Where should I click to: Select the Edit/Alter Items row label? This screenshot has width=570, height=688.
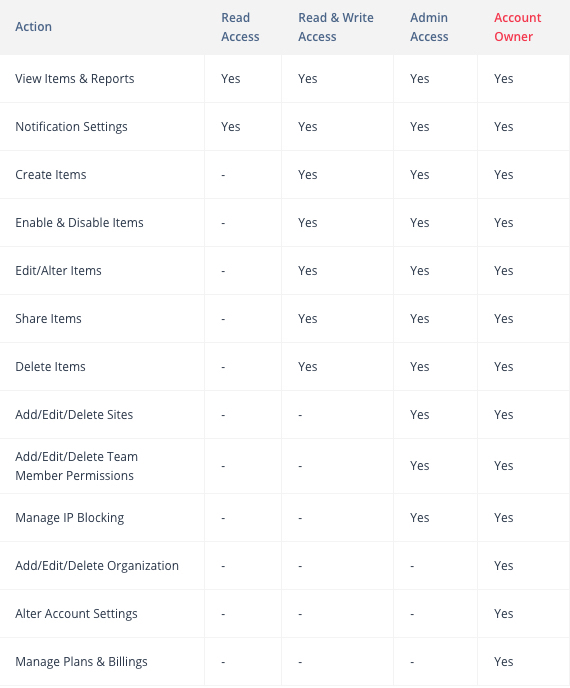(x=58, y=271)
